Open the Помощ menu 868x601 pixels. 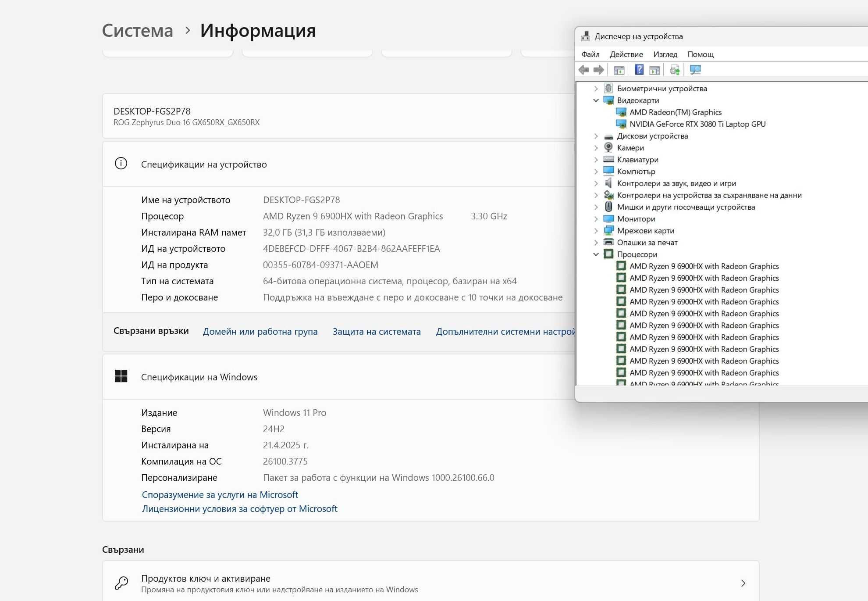coord(701,54)
